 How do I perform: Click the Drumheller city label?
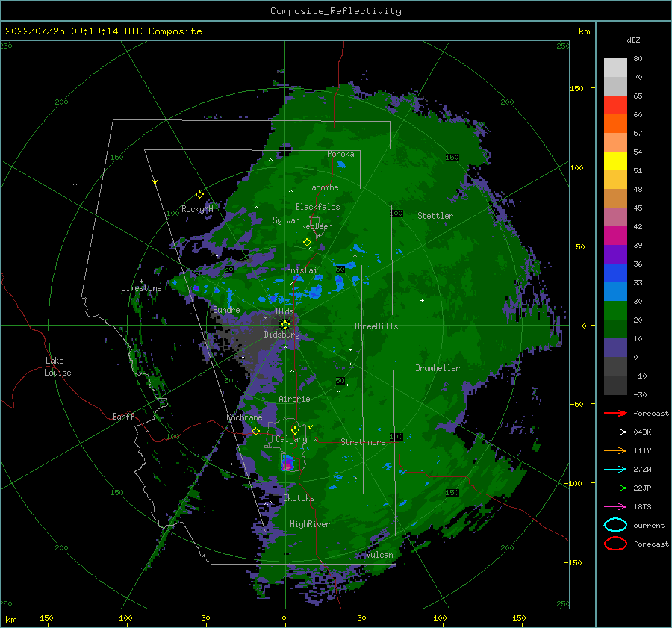[x=438, y=368]
